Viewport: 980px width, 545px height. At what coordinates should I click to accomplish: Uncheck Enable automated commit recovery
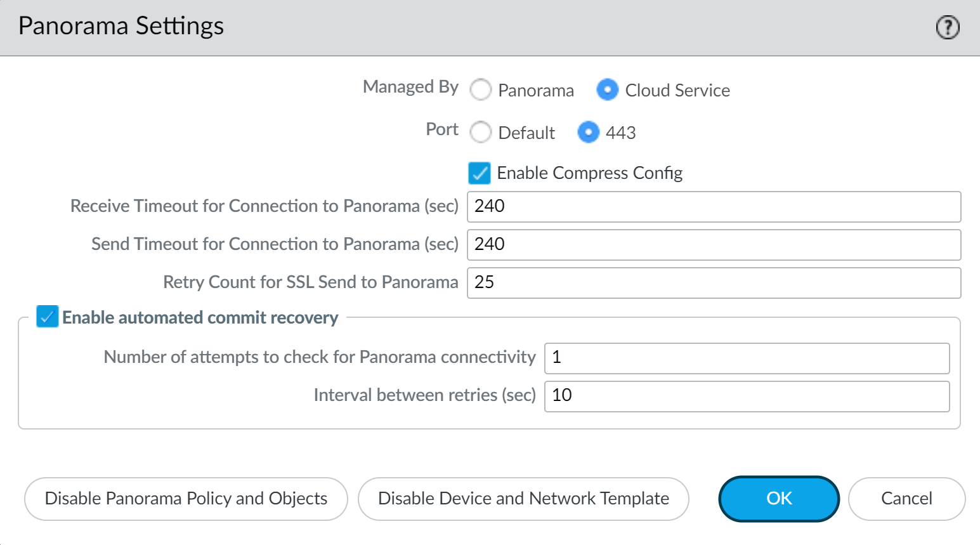pos(48,317)
